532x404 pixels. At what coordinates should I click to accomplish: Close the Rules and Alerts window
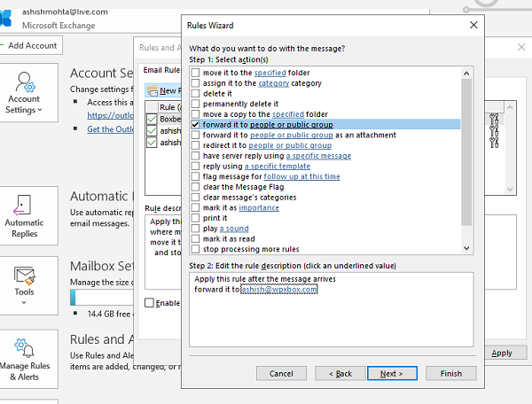(521, 47)
